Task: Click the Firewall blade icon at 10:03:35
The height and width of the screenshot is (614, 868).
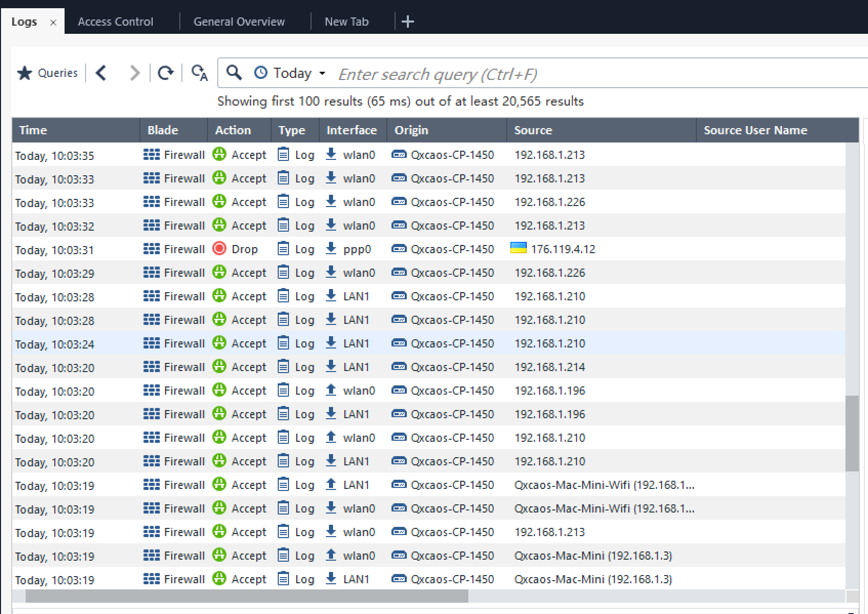Action: [x=152, y=154]
